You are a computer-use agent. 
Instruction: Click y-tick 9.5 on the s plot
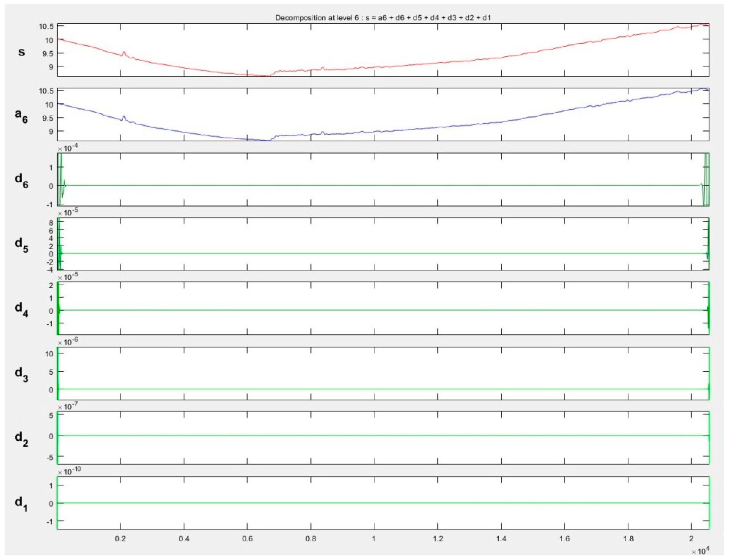(x=48, y=54)
